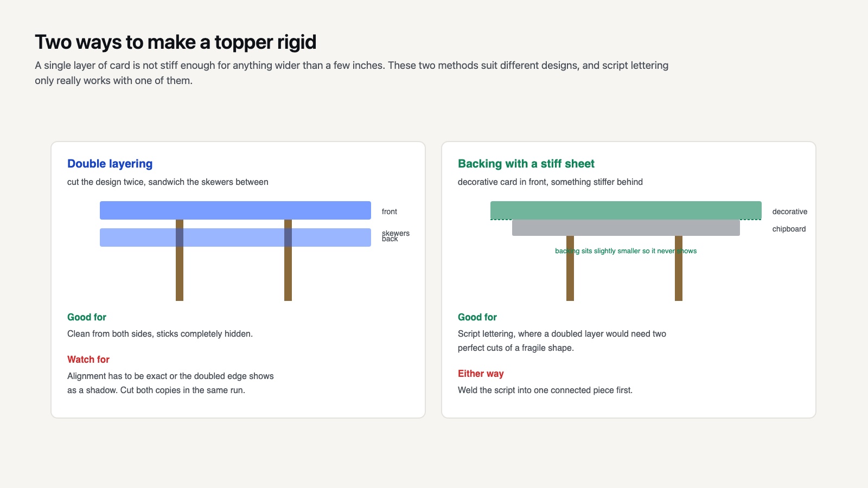Click 'Good for' in the Backing card
The height and width of the screenshot is (488, 868).
click(477, 317)
